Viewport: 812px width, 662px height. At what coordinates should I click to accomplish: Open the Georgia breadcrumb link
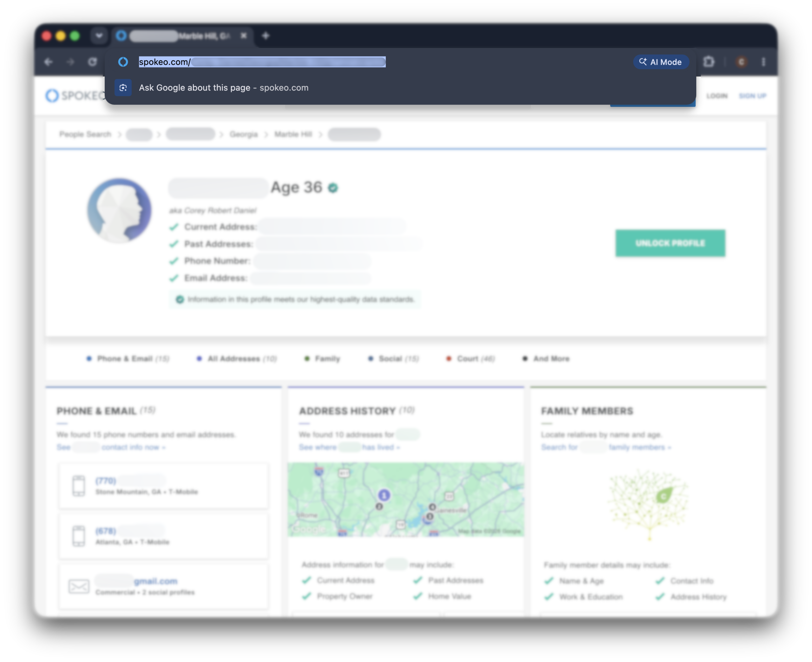244,134
